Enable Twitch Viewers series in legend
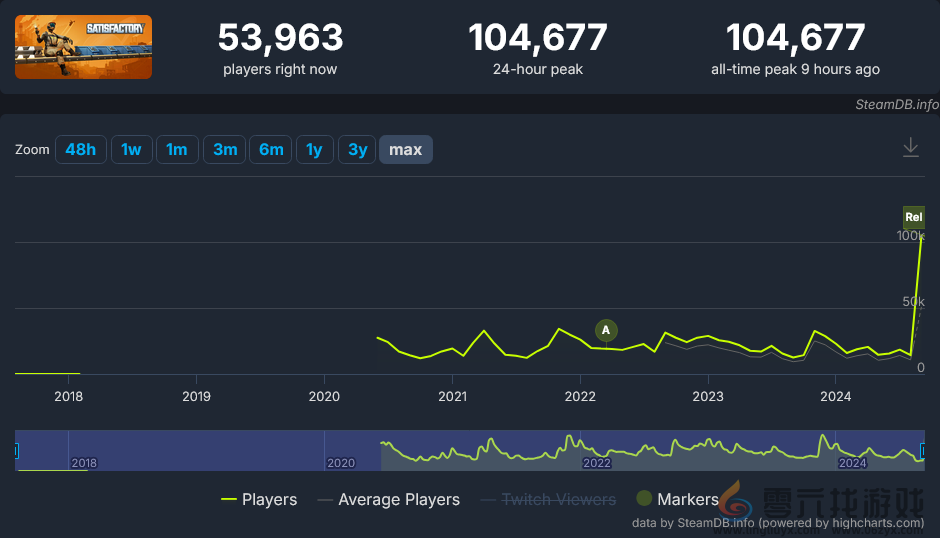This screenshot has width=940, height=538. [548, 499]
